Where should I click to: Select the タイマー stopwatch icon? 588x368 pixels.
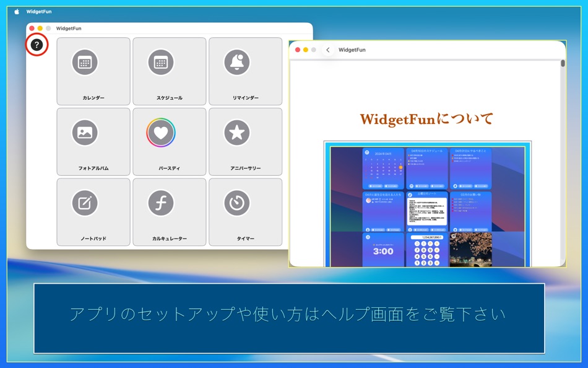[x=237, y=203]
